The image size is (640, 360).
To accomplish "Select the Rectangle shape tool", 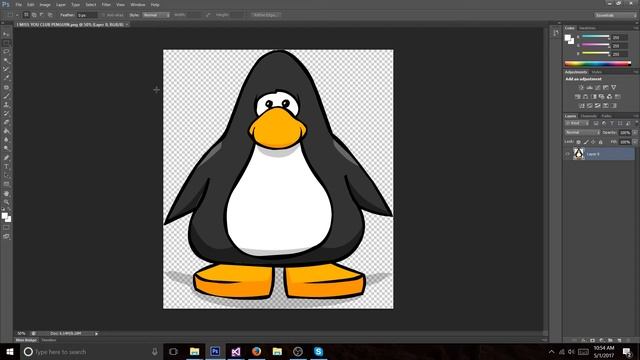I will tap(6, 184).
